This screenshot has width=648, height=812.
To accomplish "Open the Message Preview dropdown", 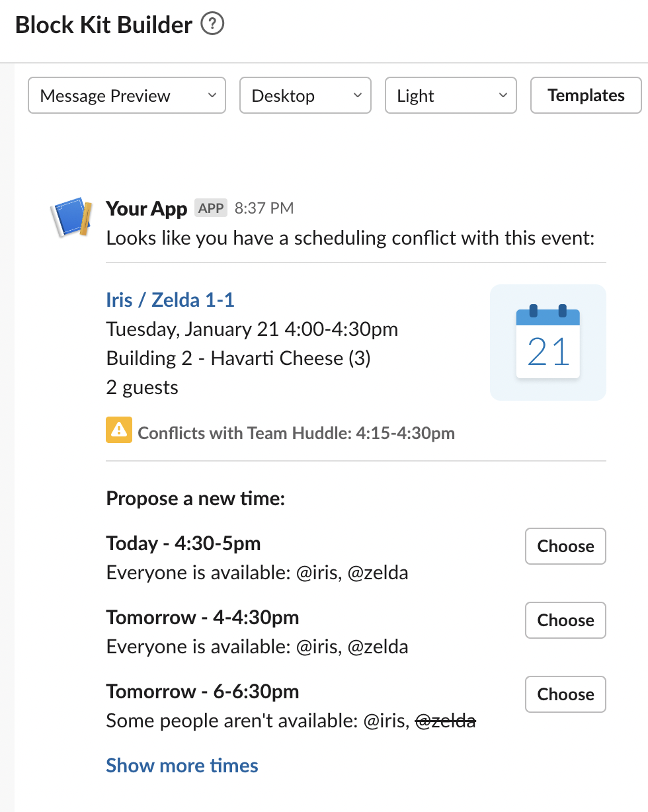I will coord(127,96).
